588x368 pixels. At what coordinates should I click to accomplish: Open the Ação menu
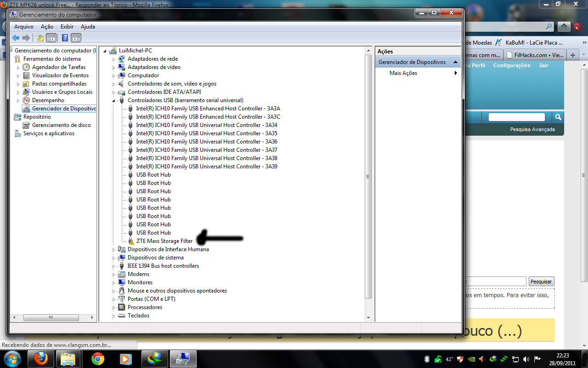47,27
